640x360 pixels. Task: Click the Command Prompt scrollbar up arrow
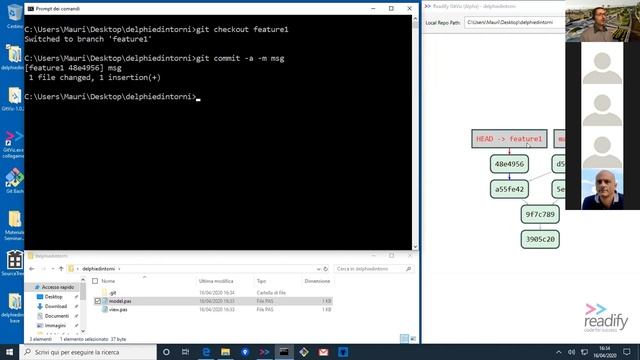point(415,18)
